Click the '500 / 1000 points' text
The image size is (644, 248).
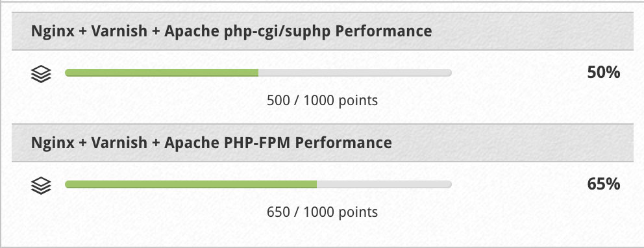tap(322, 101)
